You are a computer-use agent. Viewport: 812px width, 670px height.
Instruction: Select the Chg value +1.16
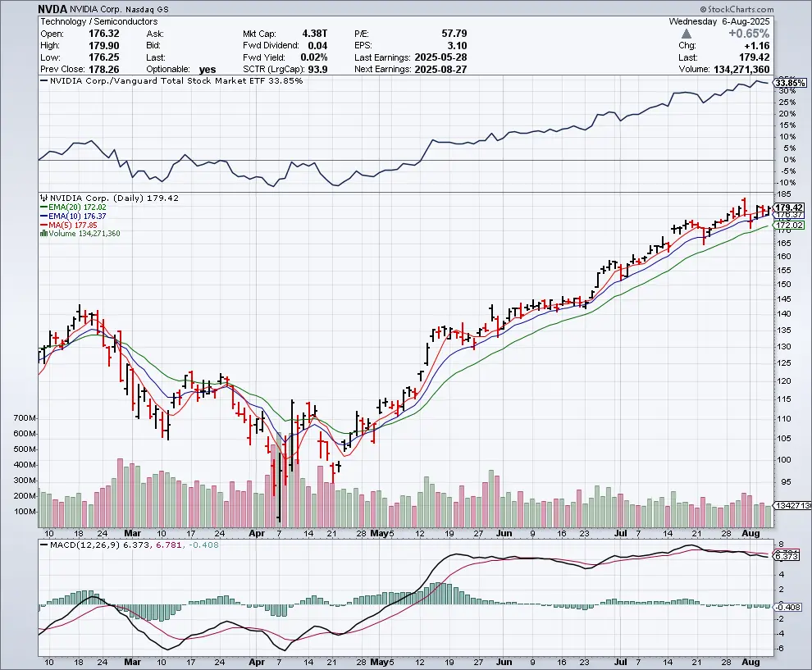coord(757,46)
